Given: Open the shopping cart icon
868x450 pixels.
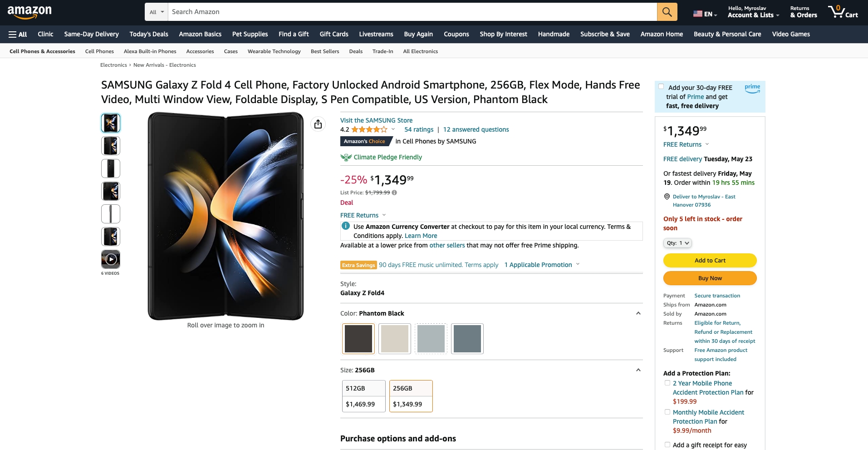Looking at the screenshot, I should pyautogui.click(x=843, y=12).
